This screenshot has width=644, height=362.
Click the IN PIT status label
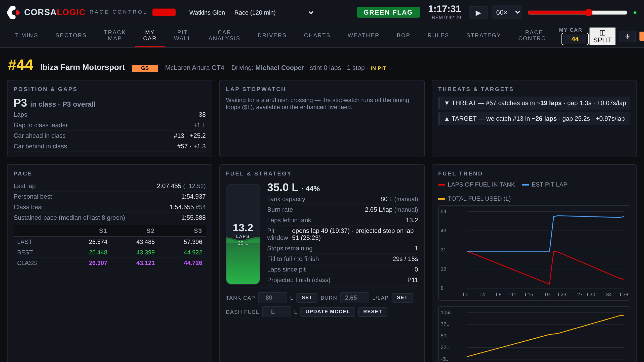pos(378,68)
